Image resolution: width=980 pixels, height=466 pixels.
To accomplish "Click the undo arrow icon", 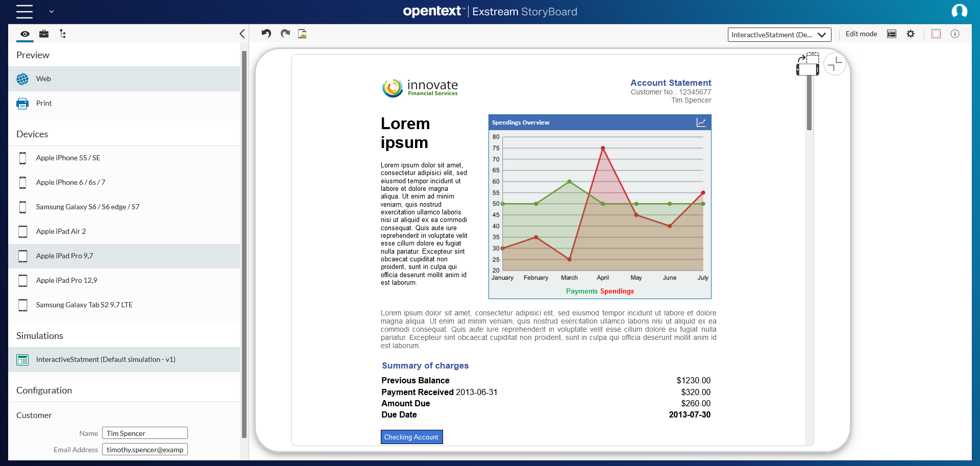I will (x=266, y=34).
